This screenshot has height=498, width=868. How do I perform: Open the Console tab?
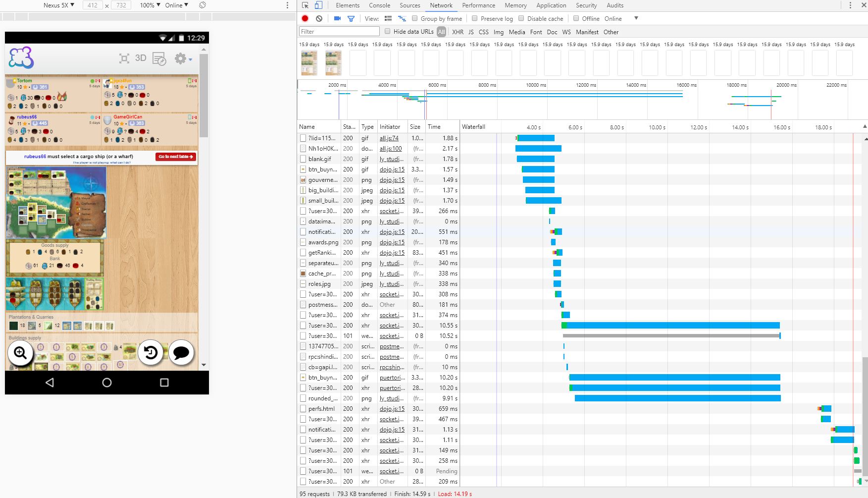tap(379, 5)
